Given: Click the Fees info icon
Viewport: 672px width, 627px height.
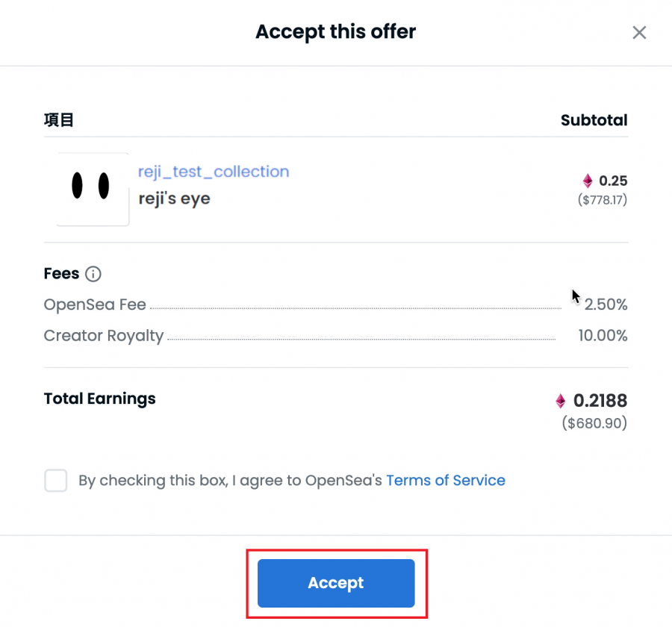Looking at the screenshot, I should [x=93, y=274].
